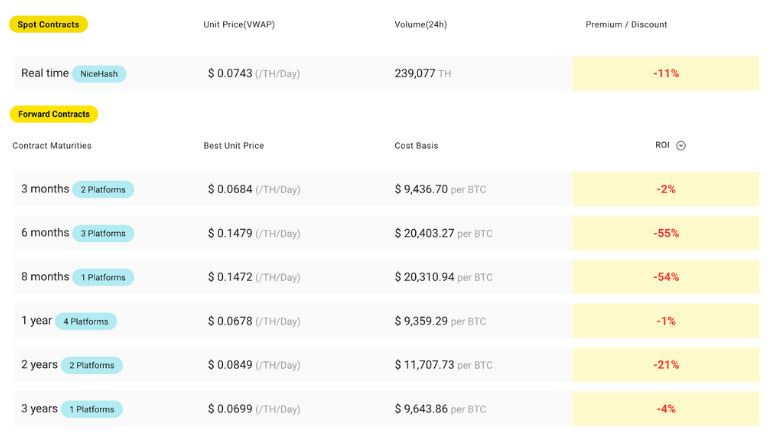Click the NiceHash badge
This screenshot has height=436, width=768.
click(x=99, y=74)
